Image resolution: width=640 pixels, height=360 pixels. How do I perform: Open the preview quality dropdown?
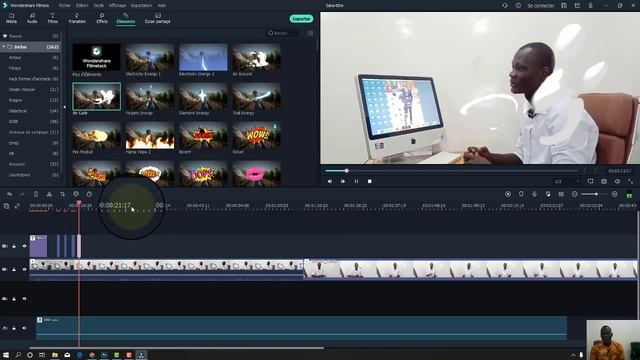point(567,181)
